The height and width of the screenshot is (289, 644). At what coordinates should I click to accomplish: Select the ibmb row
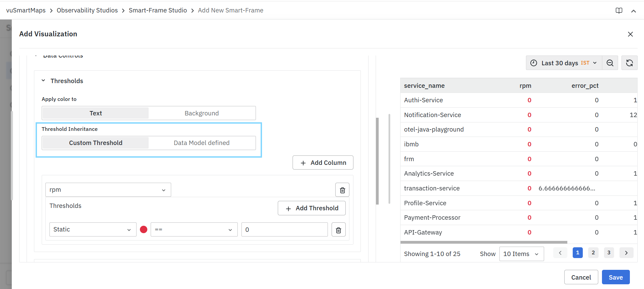click(519, 144)
